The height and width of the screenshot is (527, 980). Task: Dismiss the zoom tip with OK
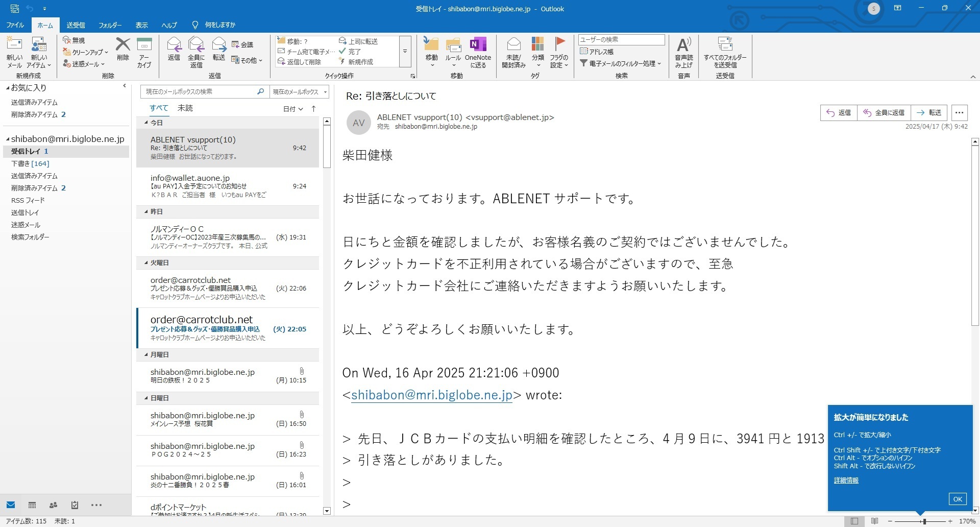tap(958, 499)
